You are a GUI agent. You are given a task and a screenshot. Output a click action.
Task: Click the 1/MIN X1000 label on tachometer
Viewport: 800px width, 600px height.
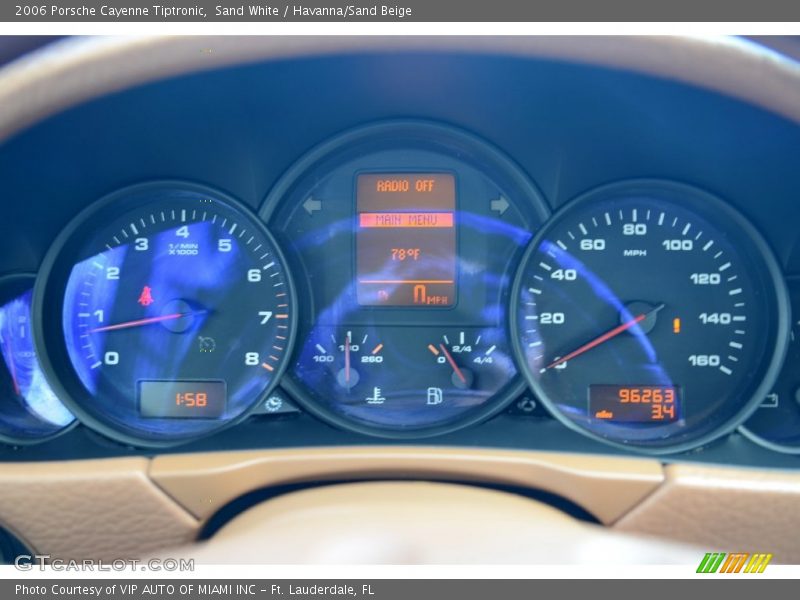click(x=183, y=249)
